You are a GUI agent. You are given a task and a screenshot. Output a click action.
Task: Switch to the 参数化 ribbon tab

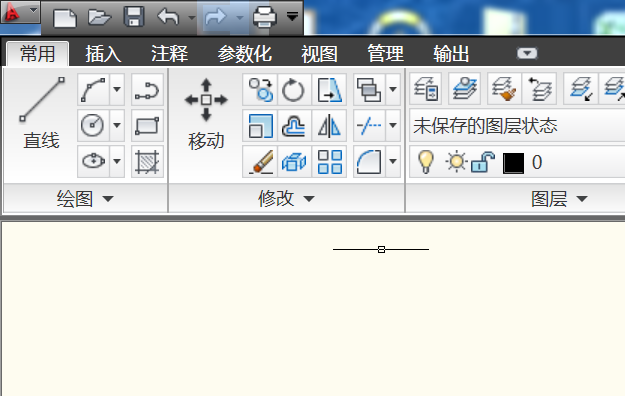[x=245, y=53]
